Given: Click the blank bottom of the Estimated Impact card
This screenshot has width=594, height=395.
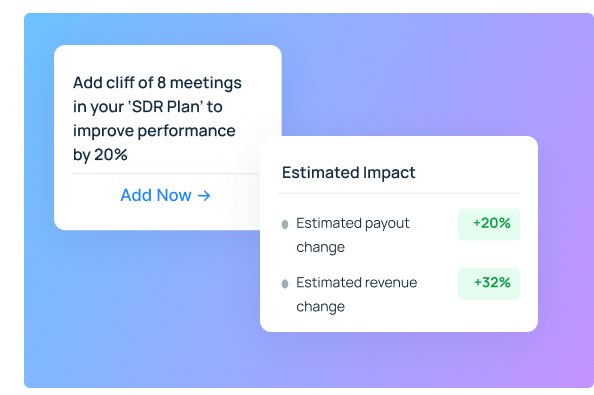Looking at the screenshot, I should (399, 323).
